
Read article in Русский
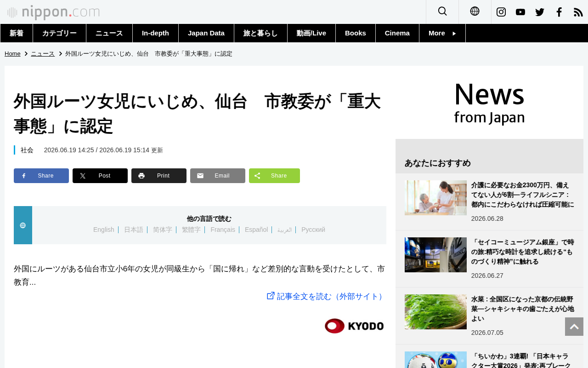[313, 230]
